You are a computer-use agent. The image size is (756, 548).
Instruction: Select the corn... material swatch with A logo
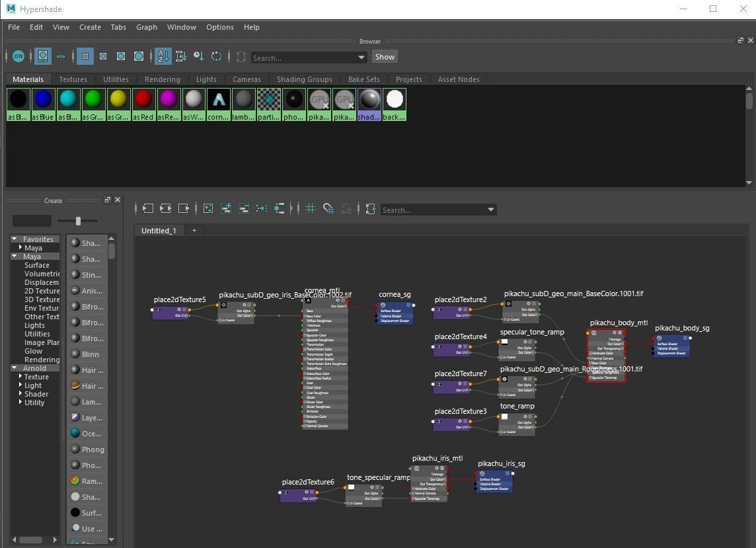pyautogui.click(x=219, y=104)
